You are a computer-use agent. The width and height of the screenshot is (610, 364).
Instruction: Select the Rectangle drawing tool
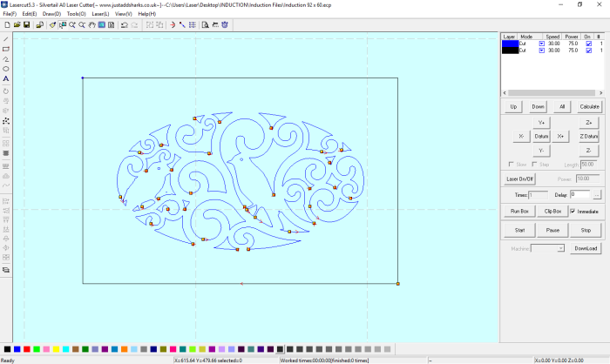[6, 49]
